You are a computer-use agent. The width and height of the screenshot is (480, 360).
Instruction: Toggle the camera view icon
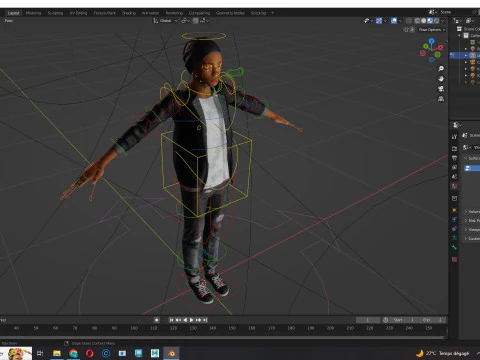[441, 89]
